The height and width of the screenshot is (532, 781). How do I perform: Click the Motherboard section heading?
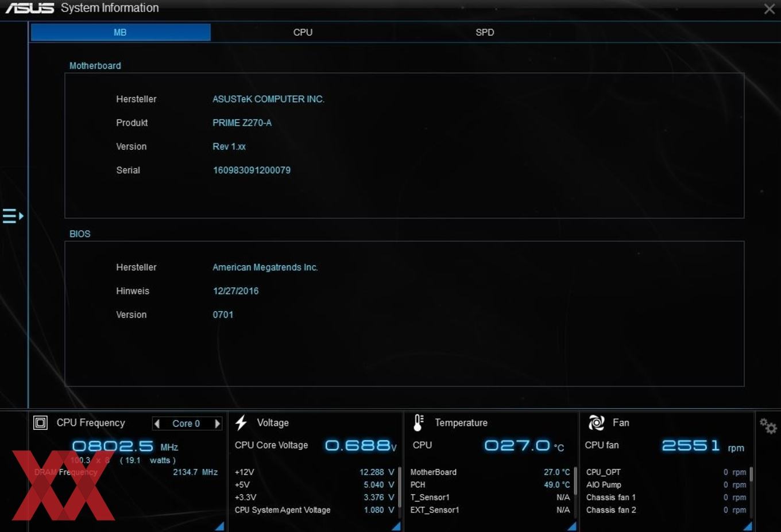[95, 66]
